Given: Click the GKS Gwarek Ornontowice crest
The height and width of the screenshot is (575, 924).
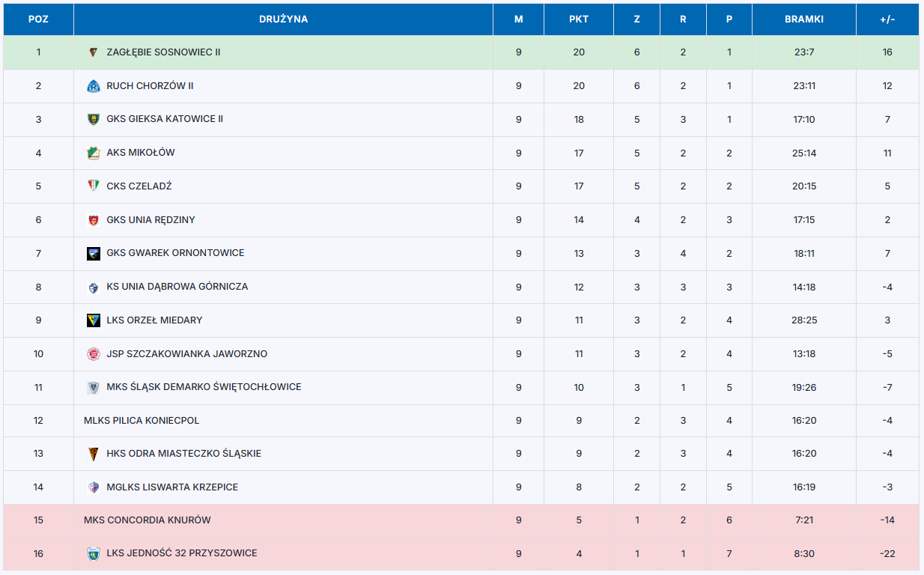Looking at the screenshot, I should [x=93, y=253].
